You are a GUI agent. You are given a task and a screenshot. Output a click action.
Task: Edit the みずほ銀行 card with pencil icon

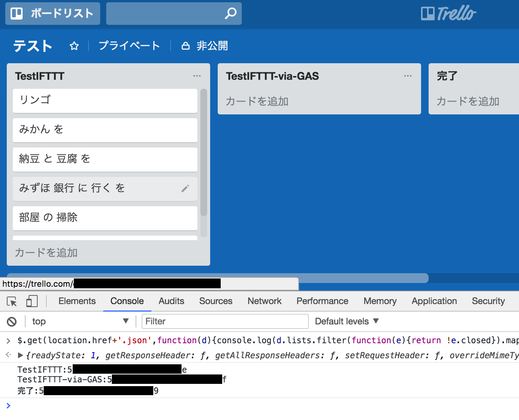[185, 188]
